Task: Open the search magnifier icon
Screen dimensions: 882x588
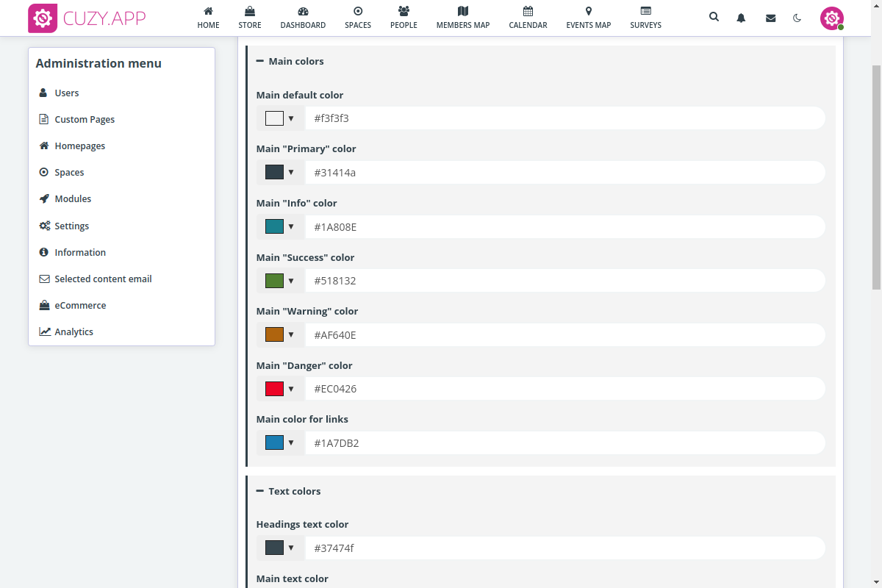Action: point(714,17)
